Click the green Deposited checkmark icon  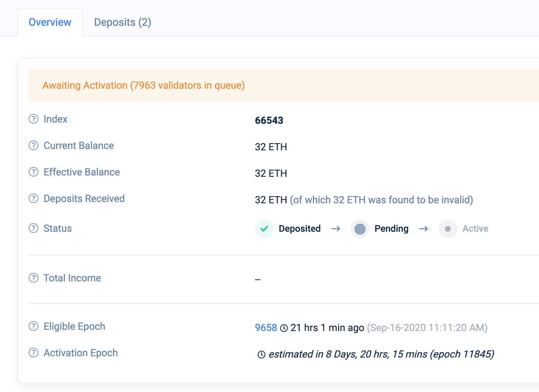click(264, 229)
